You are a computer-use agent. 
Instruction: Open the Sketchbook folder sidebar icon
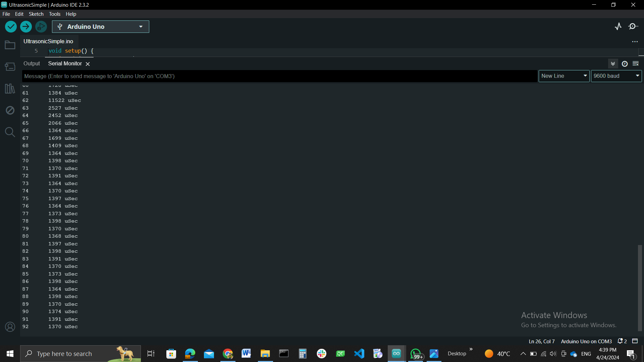(x=10, y=45)
